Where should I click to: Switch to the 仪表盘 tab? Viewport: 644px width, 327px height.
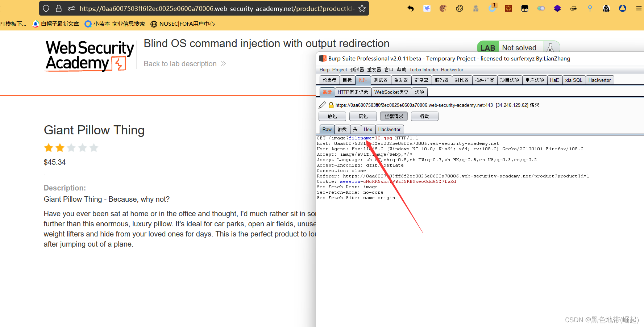point(330,80)
